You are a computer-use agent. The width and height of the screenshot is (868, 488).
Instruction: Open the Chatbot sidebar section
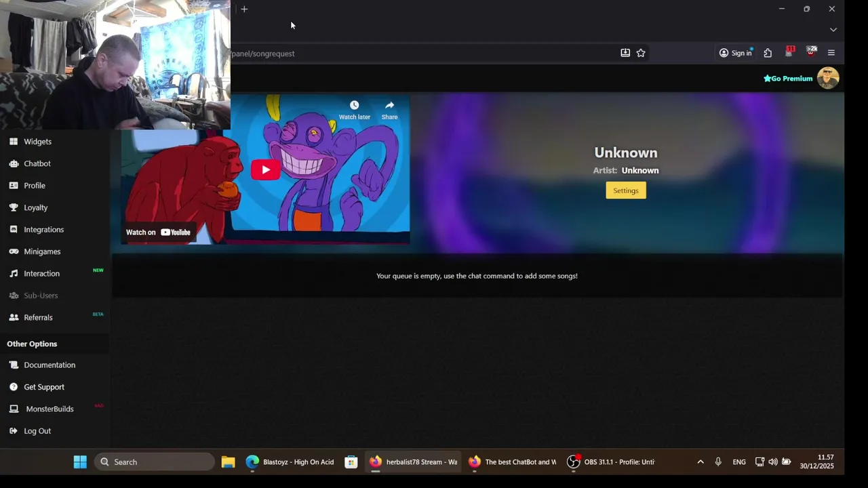[x=37, y=163]
